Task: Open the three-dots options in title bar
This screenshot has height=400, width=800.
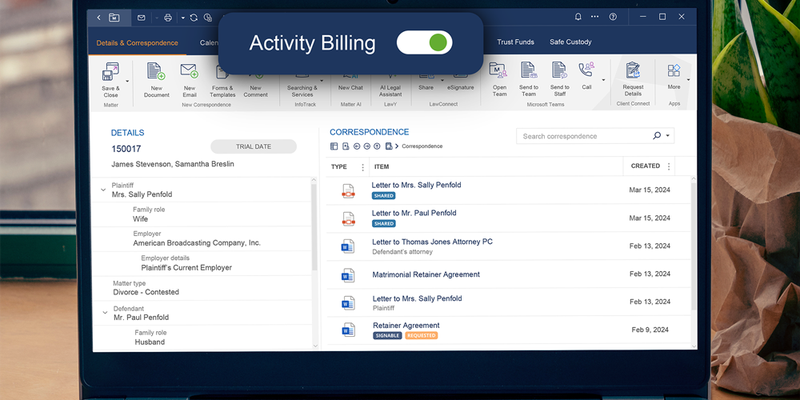Action: pos(595,17)
